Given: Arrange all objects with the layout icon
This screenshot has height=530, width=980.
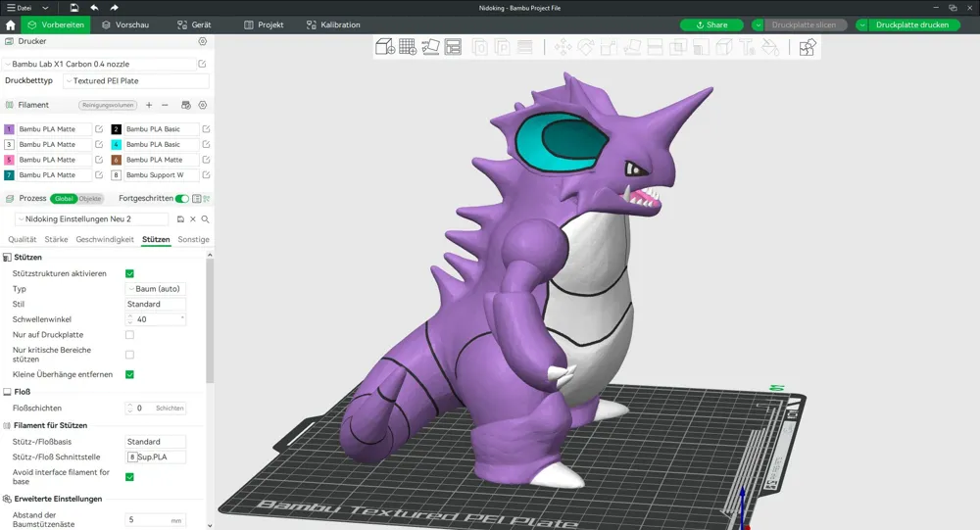Looking at the screenshot, I should [453, 47].
